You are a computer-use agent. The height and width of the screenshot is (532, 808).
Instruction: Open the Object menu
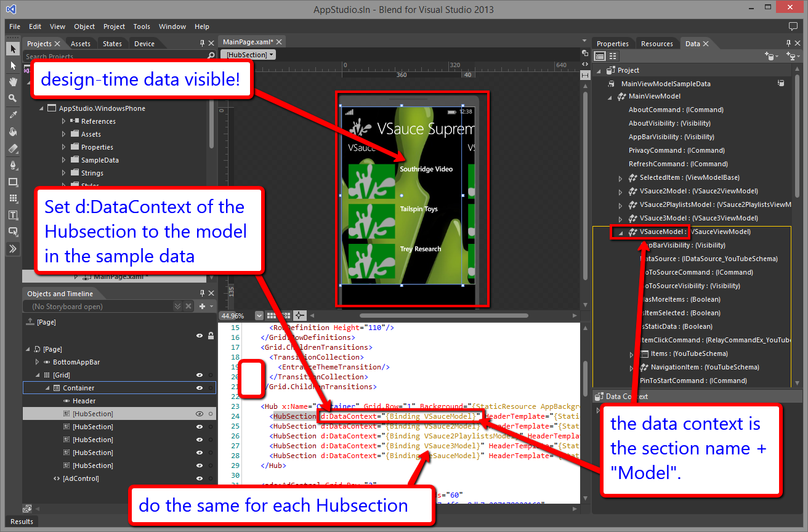84,26
